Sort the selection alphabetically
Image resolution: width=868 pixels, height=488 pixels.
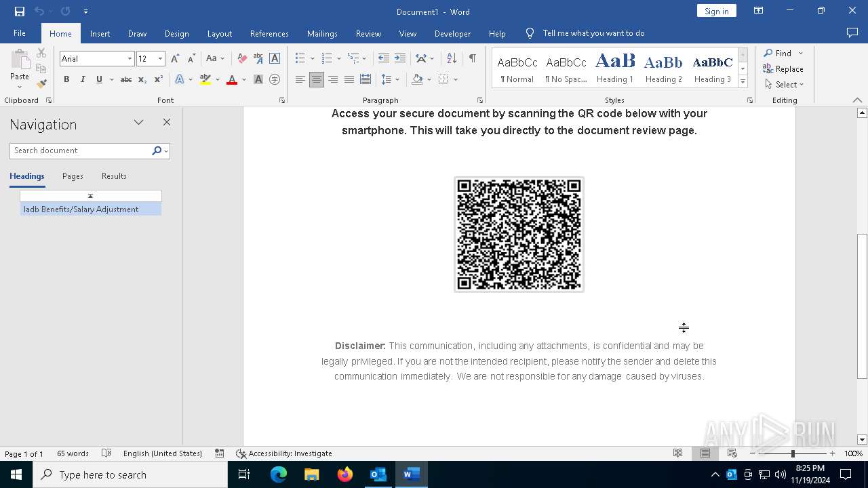pos(452,59)
